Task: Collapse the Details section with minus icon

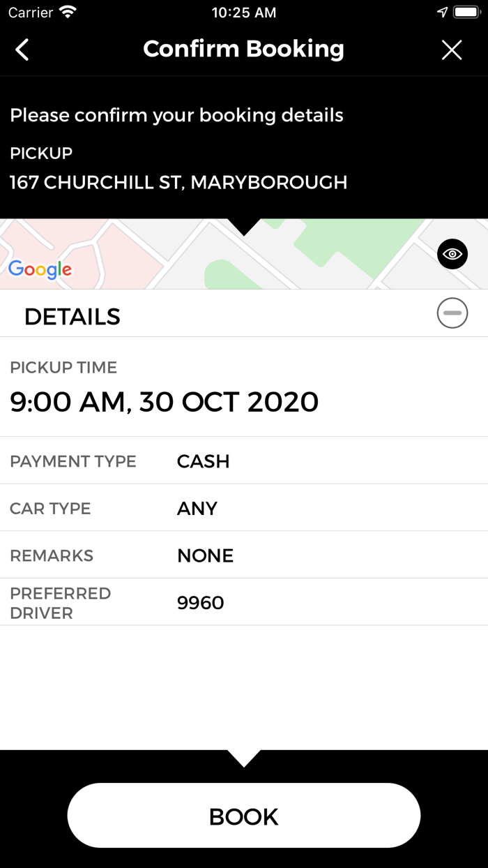Action: pos(452,313)
